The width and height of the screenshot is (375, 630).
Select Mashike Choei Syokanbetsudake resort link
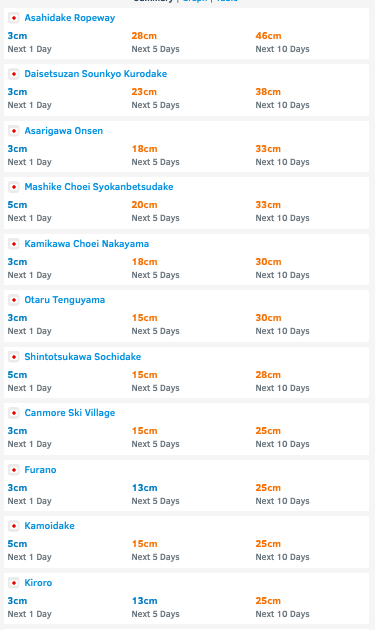tap(99, 187)
